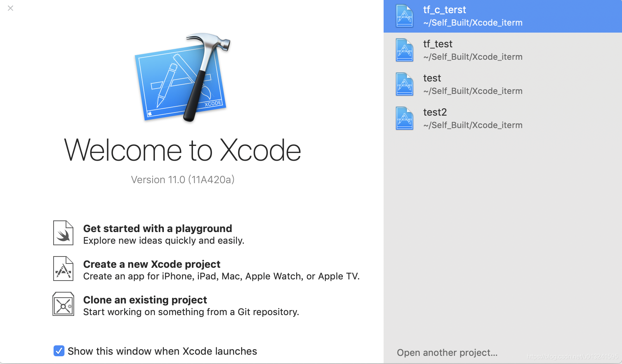The height and width of the screenshot is (364, 622).
Task: Close the Welcome to Xcode window
Action: 10,8
